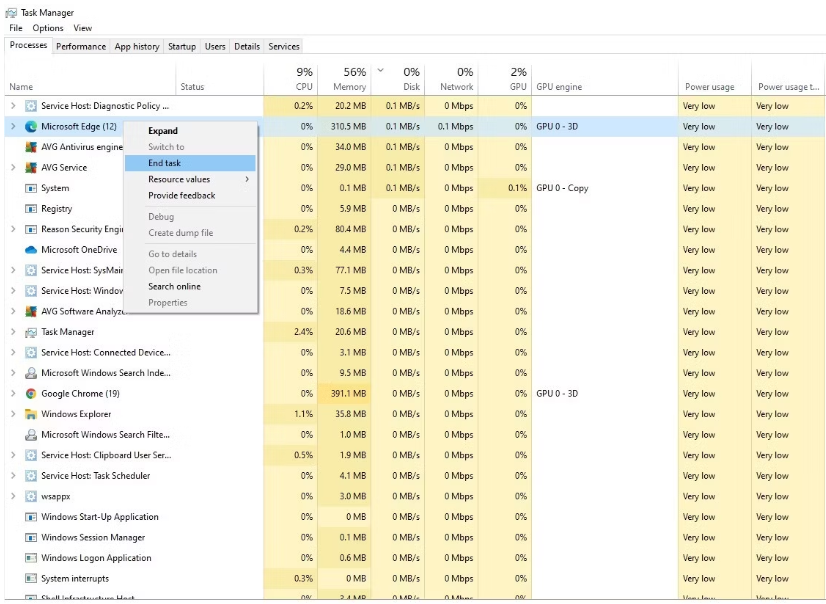Click the Reason Security Engine icon
The width and height of the screenshot is (826, 604).
pos(31,229)
